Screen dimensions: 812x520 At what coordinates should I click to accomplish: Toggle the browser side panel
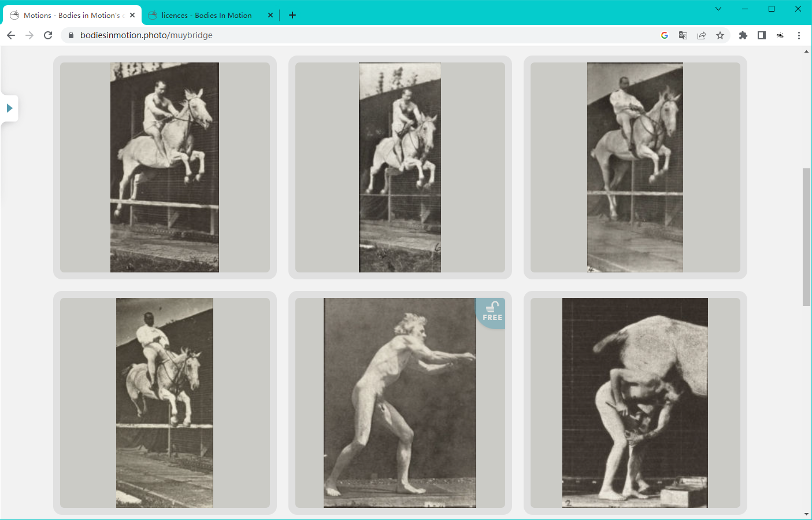click(762, 35)
